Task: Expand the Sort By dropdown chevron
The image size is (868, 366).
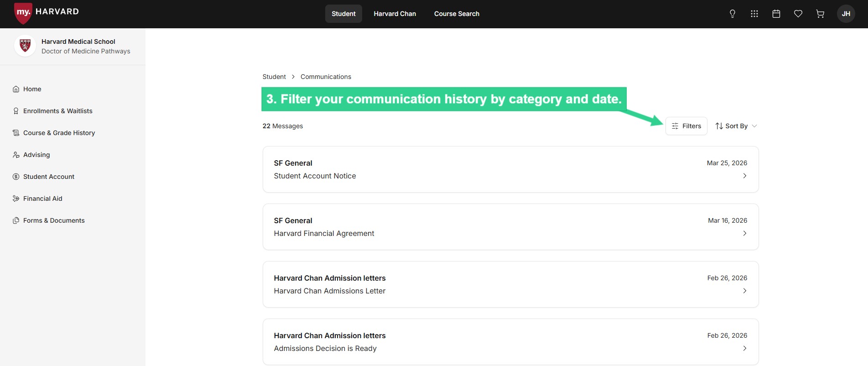Action: (x=754, y=126)
